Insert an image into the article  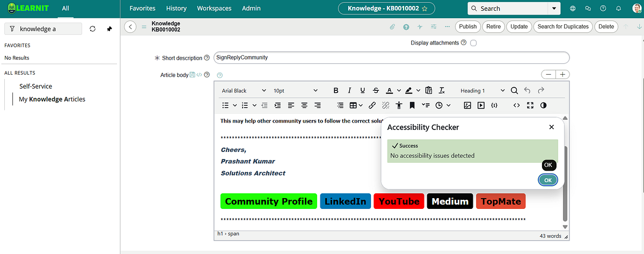[x=467, y=105]
